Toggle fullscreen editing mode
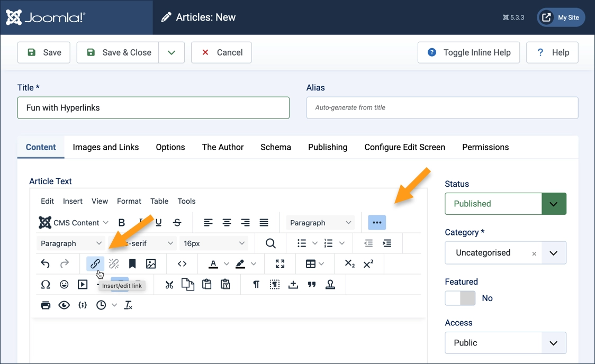The image size is (595, 364). 280,263
